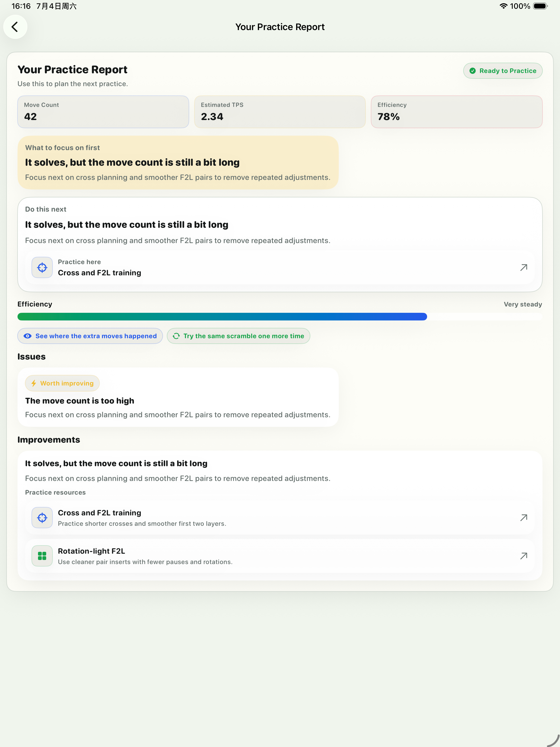The height and width of the screenshot is (747, 560).
Task: Click lightning bolt icon in Worth improving
Action: click(34, 383)
